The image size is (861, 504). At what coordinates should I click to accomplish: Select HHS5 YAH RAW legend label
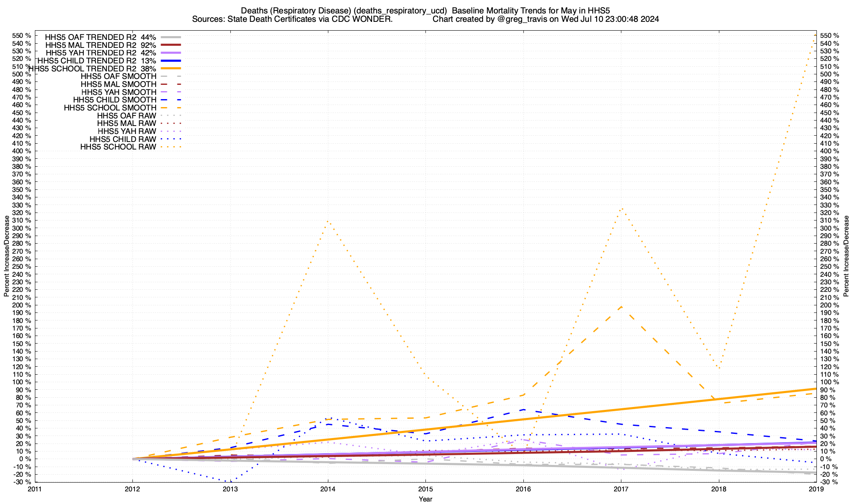point(127,131)
